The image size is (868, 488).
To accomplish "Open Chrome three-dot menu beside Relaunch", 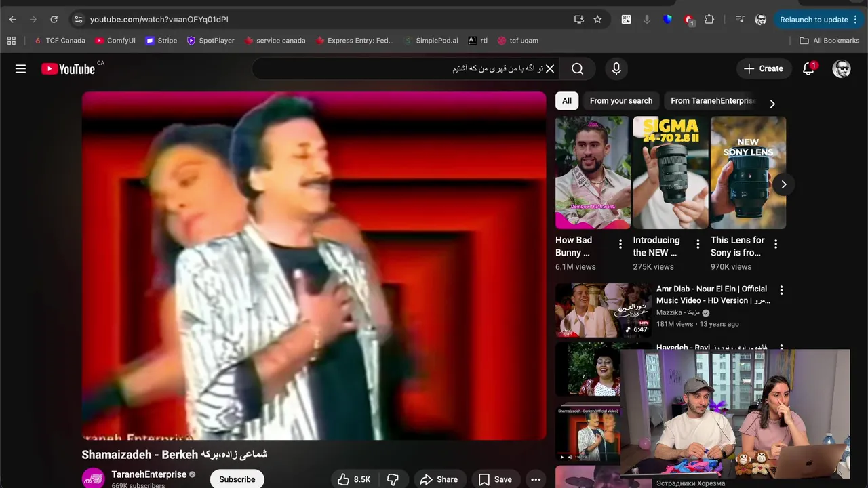I will (x=856, y=20).
